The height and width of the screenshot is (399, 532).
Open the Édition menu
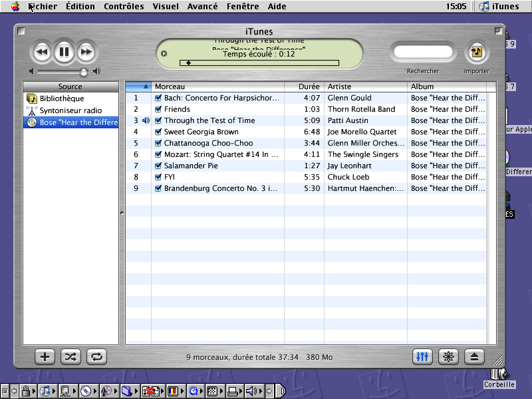[80, 6]
